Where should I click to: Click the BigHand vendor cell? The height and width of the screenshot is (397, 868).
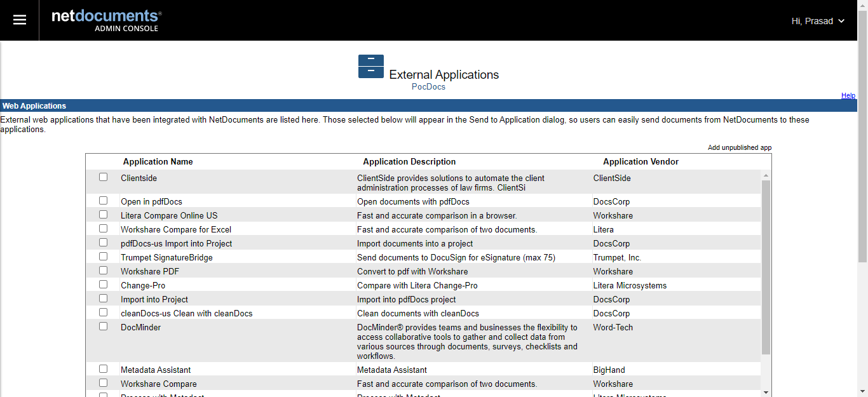610,370
